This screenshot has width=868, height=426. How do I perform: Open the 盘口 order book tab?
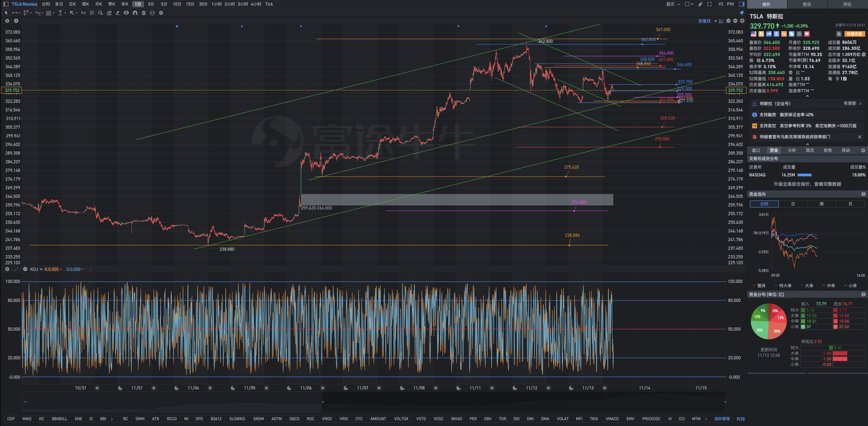756,150
